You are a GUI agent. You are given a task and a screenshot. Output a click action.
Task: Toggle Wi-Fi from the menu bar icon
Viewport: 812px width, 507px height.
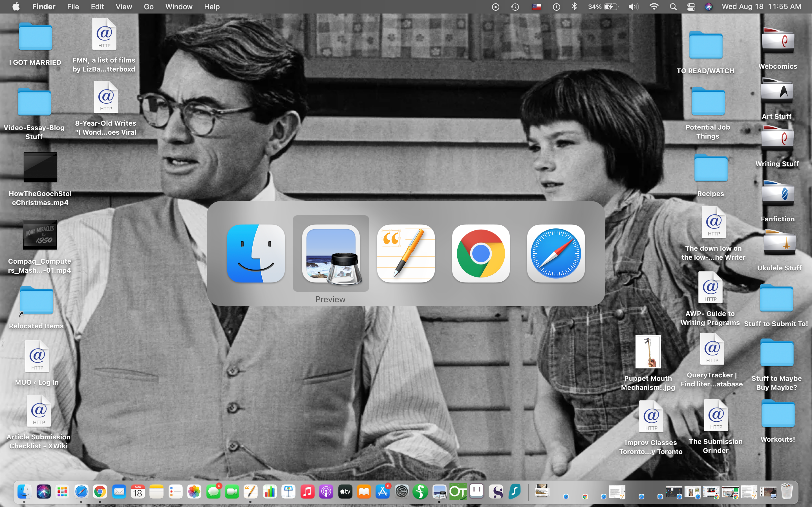coord(654,6)
